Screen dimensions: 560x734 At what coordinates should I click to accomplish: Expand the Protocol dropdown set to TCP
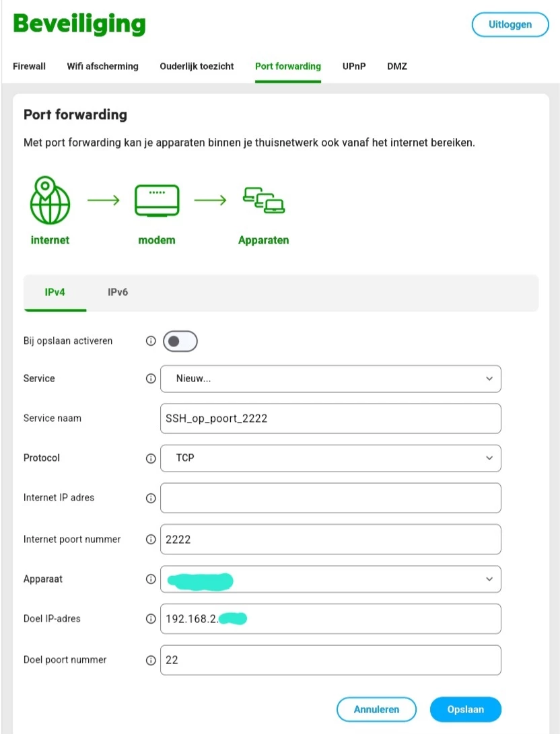click(x=330, y=458)
